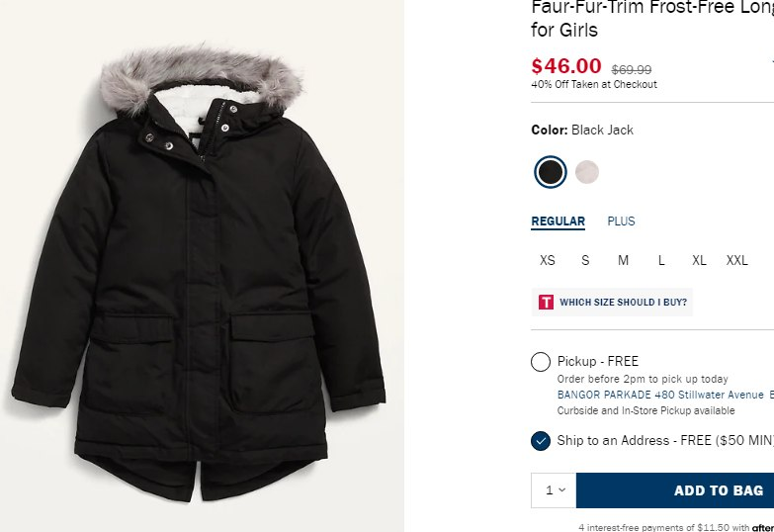Choose size XXL
774x532 pixels.
click(x=737, y=261)
